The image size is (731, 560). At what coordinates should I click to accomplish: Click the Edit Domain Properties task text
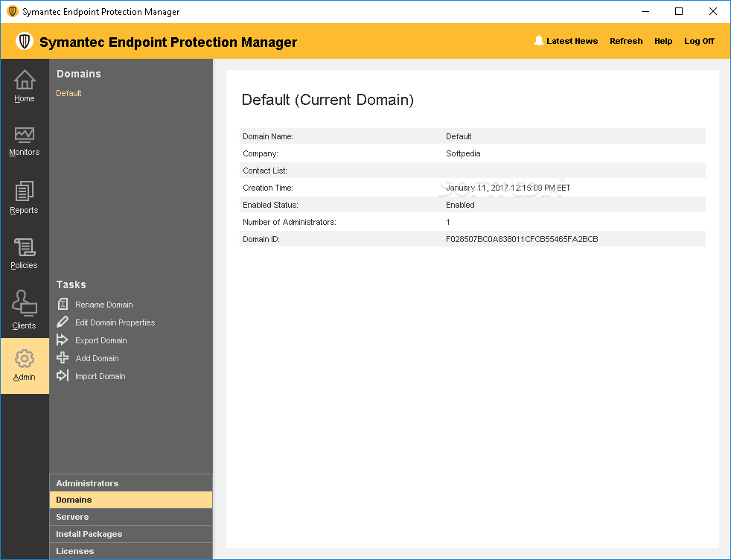pos(115,322)
